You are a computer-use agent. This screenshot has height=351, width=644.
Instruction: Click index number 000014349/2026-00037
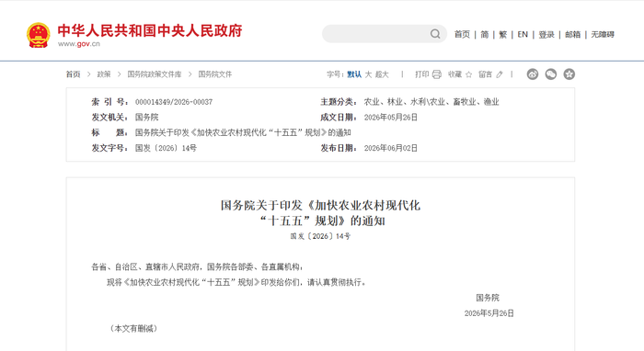pos(174,102)
